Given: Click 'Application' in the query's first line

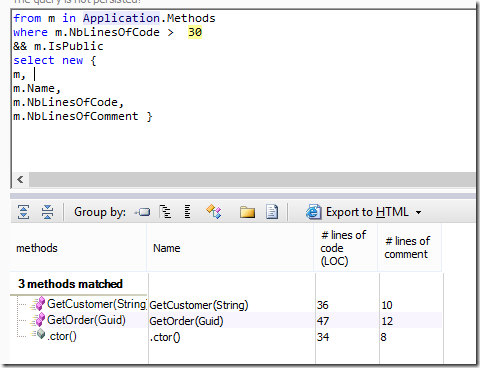Looking at the screenshot, I should 121,18.
